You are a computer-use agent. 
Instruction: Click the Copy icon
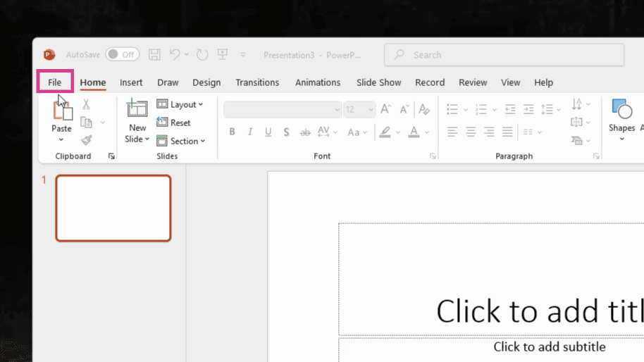(x=86, y=123)
